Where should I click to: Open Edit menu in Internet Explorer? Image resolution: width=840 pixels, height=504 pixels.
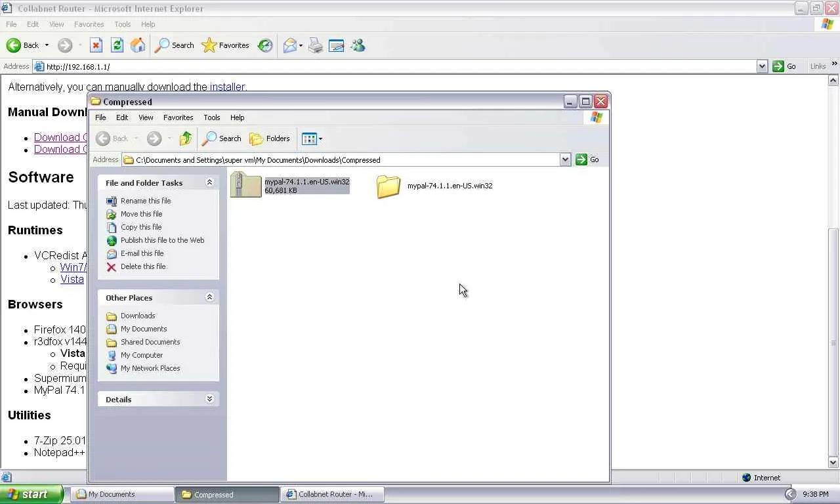[33, 24]
